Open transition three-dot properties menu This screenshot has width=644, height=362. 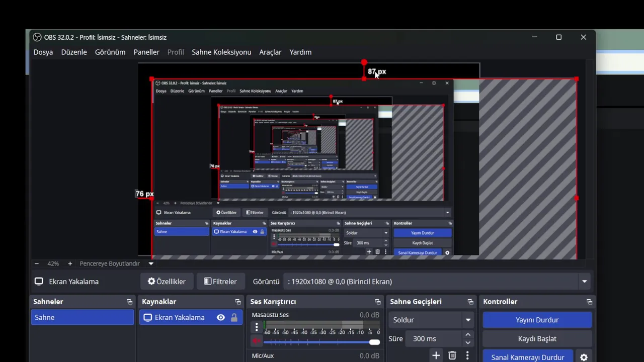467,355
